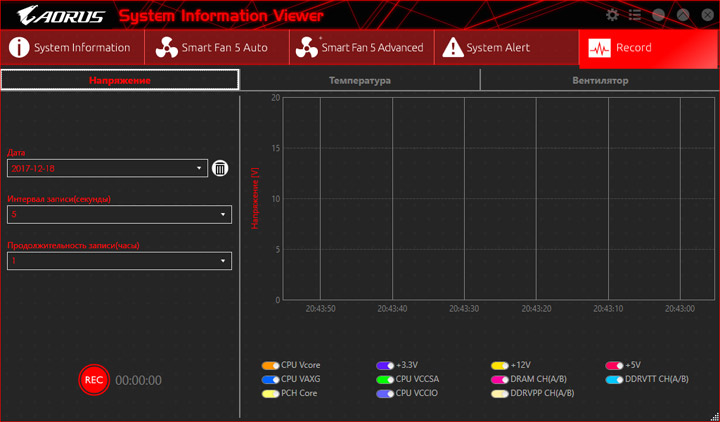Delete the recording with the trash bin icon
Screen dimensions: 720x422
(x=220, y=169)
